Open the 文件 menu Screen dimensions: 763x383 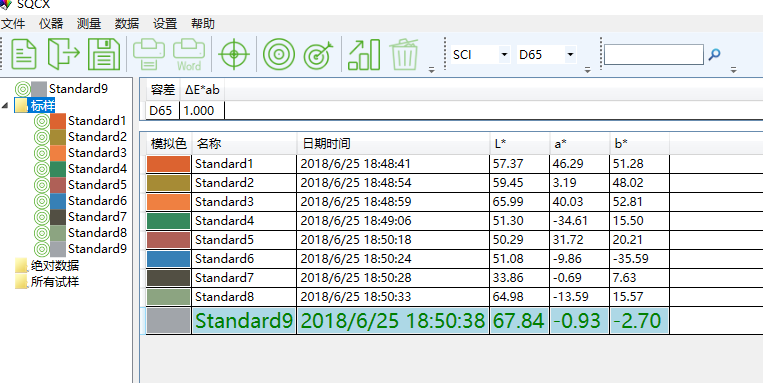pyautogui.click(x=13, y=24)
